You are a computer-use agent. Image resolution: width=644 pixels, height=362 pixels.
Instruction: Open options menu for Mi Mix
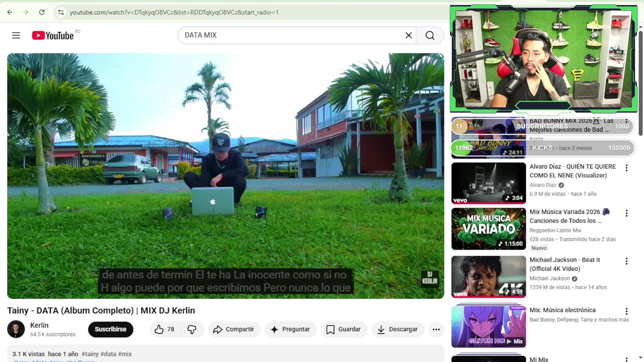(626, 359)
